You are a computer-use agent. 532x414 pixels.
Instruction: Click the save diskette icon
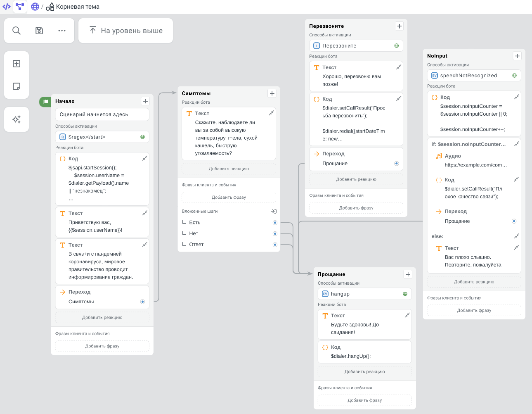click(x=39, y=31)
